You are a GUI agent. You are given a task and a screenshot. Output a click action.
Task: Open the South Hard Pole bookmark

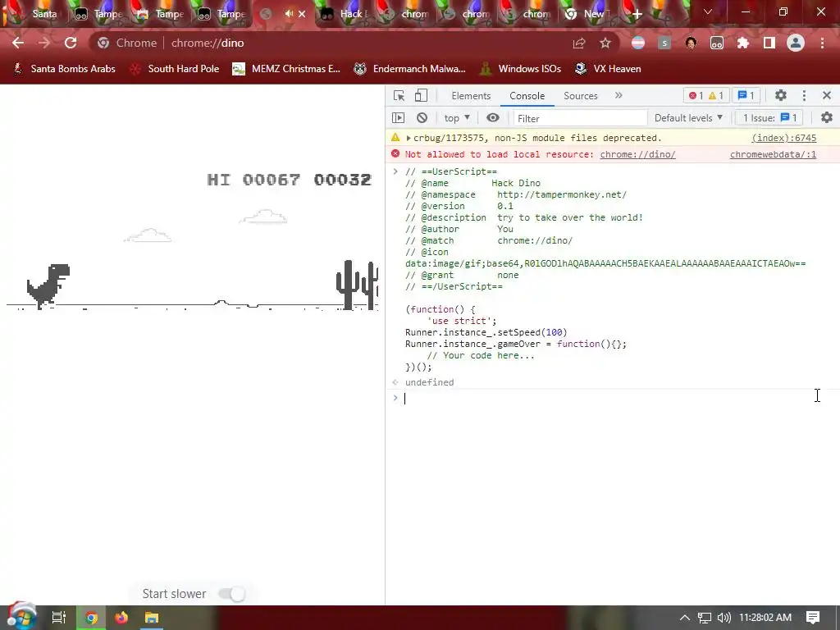click(x=175, y=69)
